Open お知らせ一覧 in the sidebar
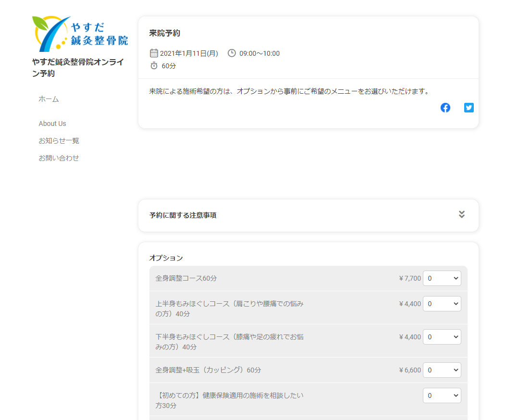Screen dimensions: 518x420 click(59, 141)
